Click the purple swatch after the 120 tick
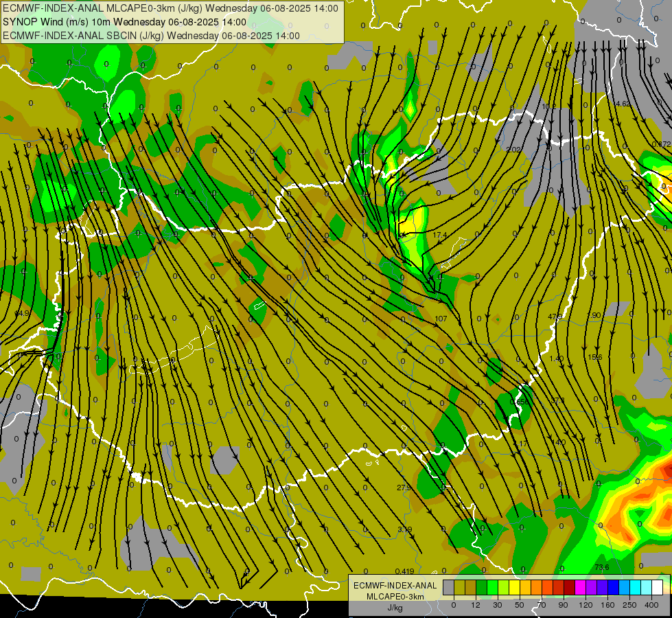672x618 pixels. (592, 587)
